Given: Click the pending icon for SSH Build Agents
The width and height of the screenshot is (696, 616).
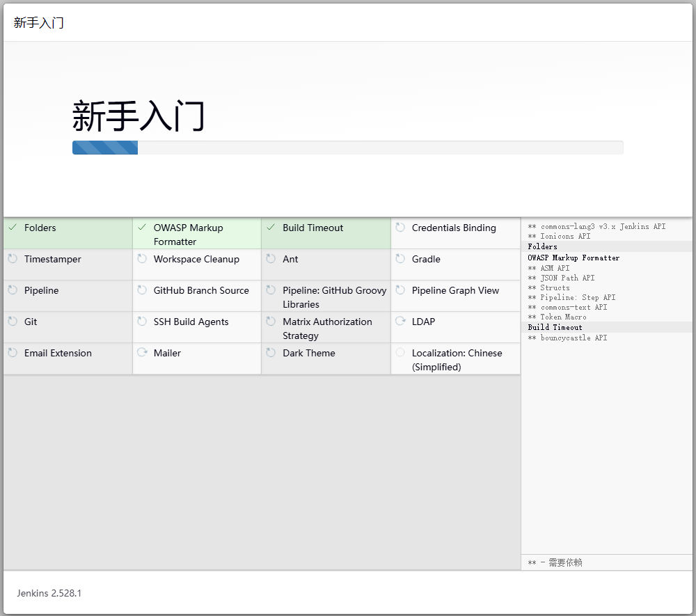Looking at the screenshot, I should (142, 321).
